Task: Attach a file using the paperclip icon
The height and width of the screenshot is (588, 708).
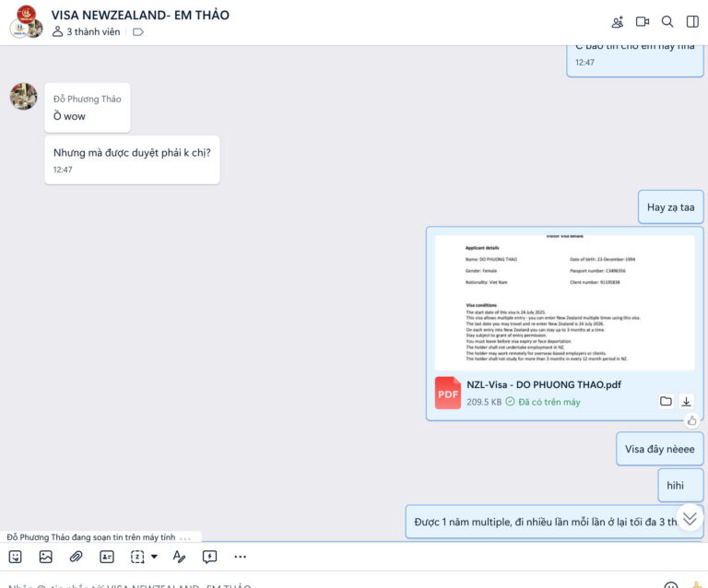Action: 76,557
